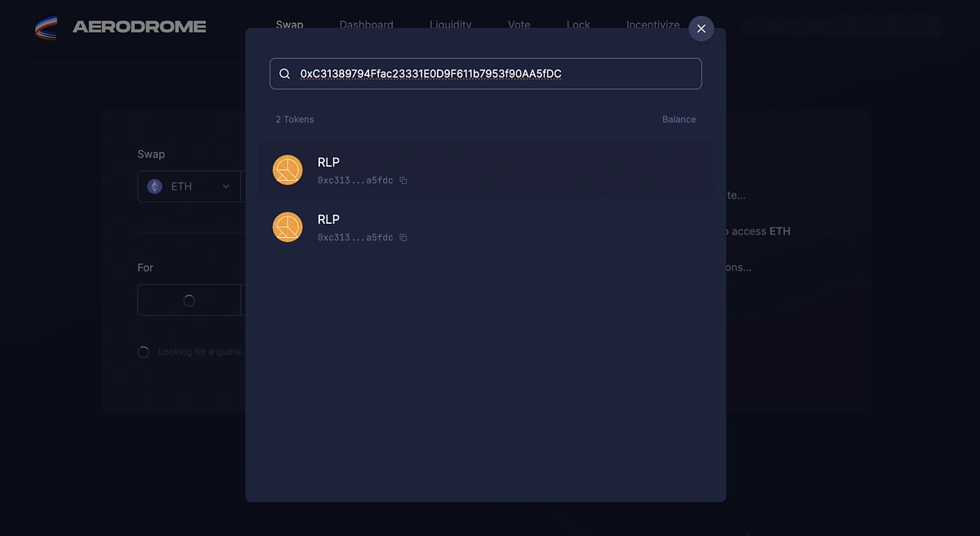Copy the first RLP token address
Image resolution: width=980 pixels, height=536 pixels.
403,181
